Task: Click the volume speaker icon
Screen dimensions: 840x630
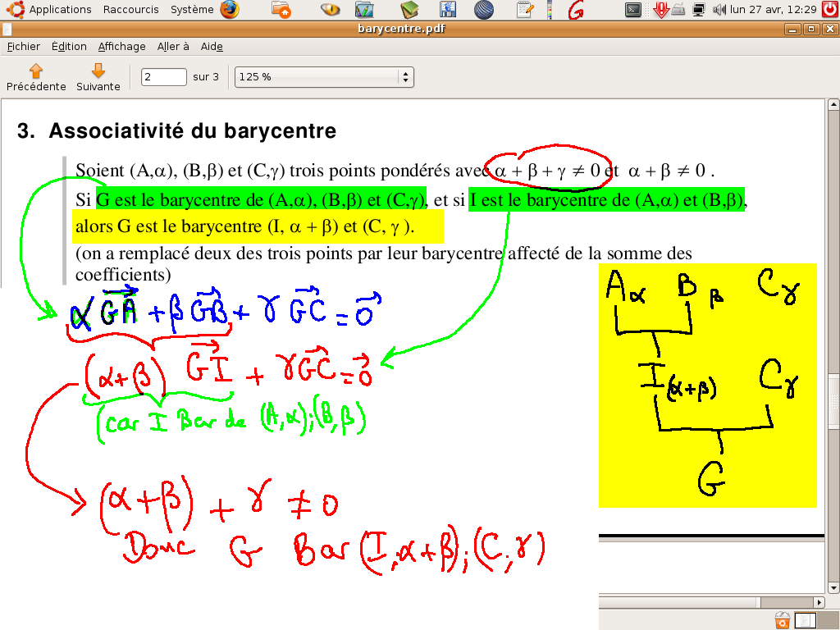Action: click(x=719, y=10)
